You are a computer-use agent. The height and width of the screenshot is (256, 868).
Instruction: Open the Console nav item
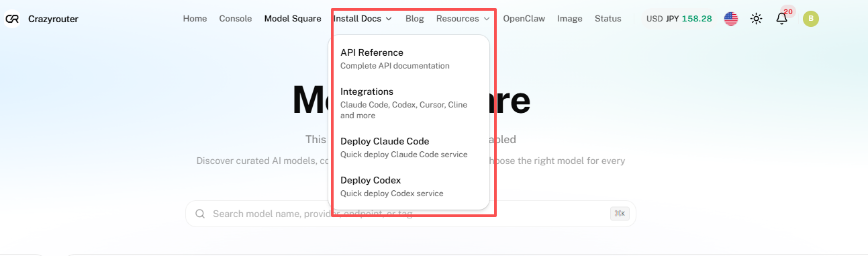point(236,19)
